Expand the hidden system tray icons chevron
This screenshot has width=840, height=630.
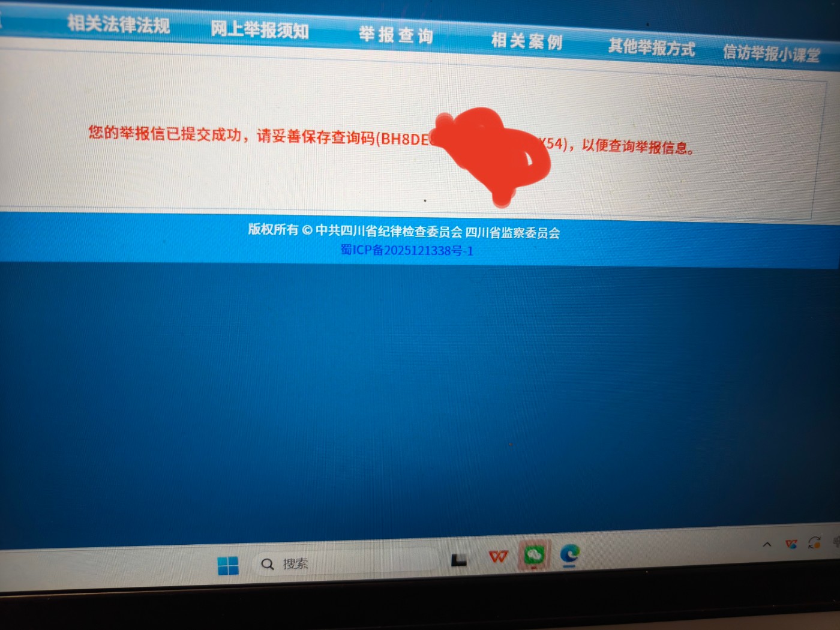click(x=767, y=545)
